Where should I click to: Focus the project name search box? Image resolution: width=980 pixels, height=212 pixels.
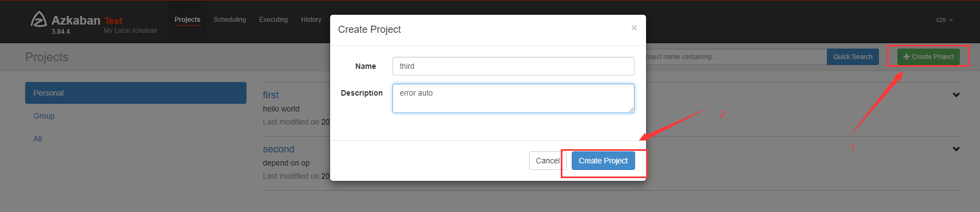(736, 57)
